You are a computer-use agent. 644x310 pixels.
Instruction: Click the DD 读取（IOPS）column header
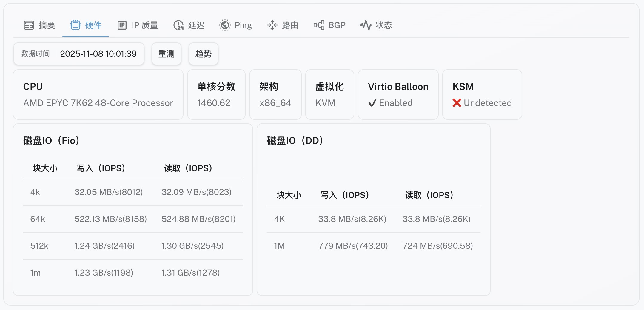429,195
